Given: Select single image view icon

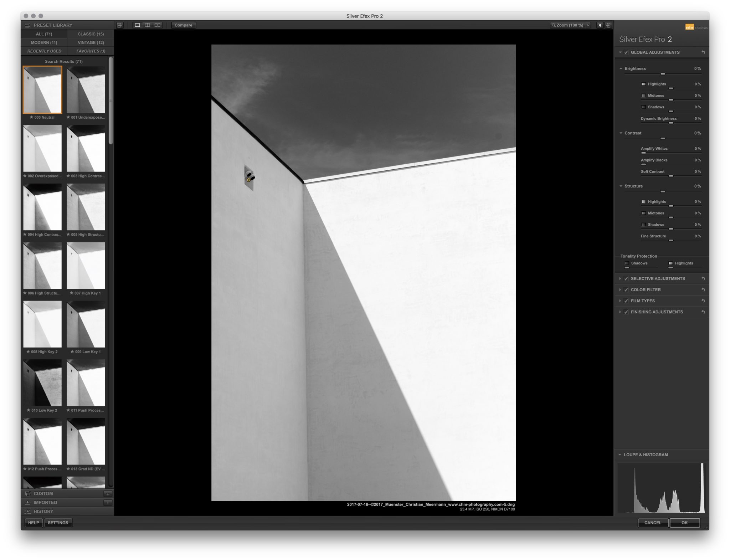Looking at the screenshot, I should 137,25.
